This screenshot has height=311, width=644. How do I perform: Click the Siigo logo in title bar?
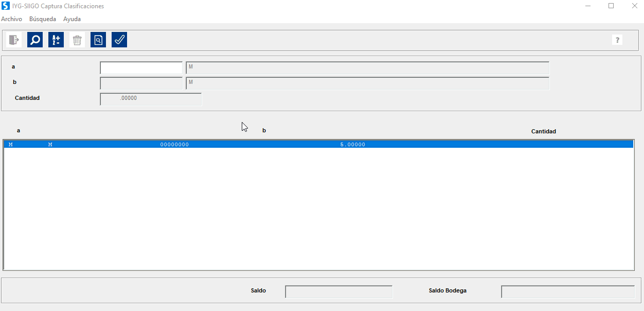pyautogui.click(x=6, y=6)
